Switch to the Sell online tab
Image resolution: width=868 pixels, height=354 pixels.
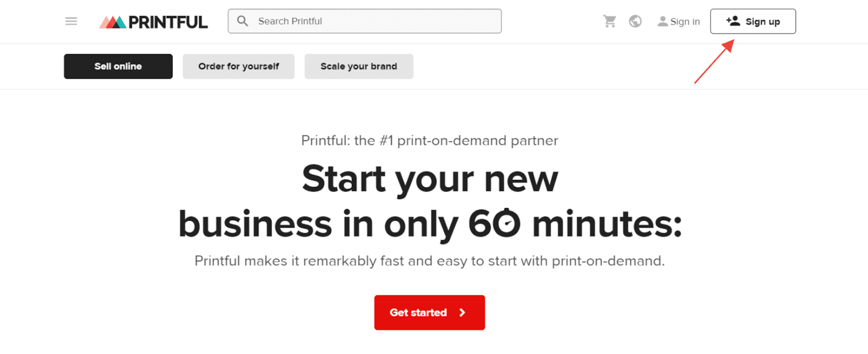pos(118,66)
